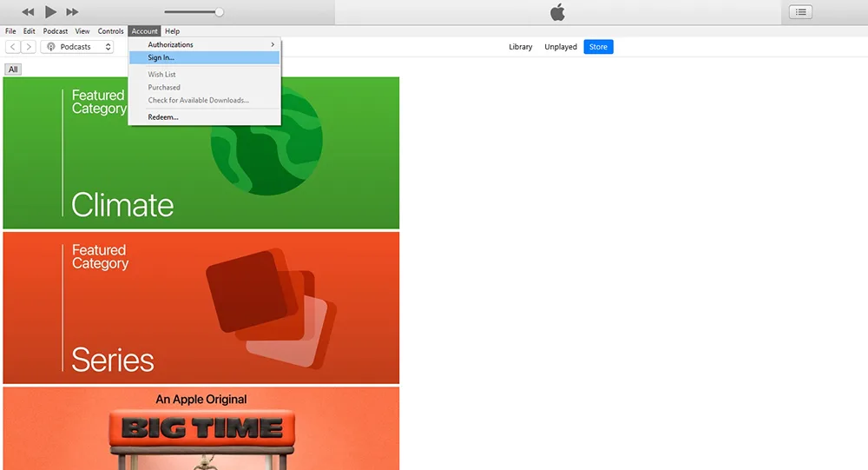Choose Sign In… from the Account menu
Viewport: 868px width, 470px height.
coord(204,57)
